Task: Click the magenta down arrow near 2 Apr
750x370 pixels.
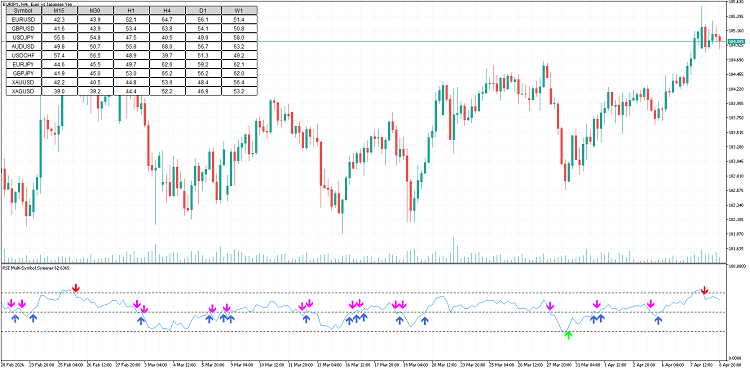Action: [x=651, y=304]
